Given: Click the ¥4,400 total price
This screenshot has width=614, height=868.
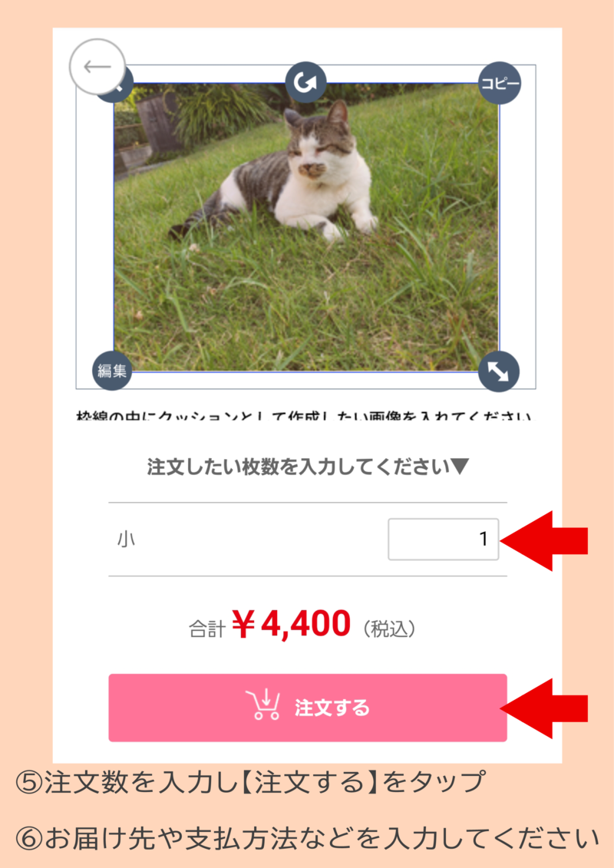Looking at the screenshot, I should coord(291,624).
